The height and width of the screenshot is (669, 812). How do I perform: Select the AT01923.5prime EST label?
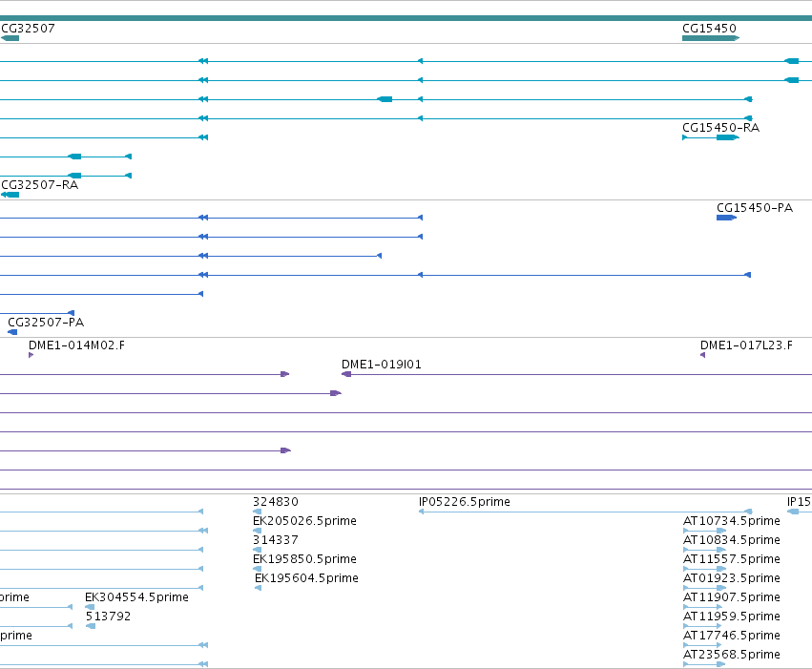(732, 578)
